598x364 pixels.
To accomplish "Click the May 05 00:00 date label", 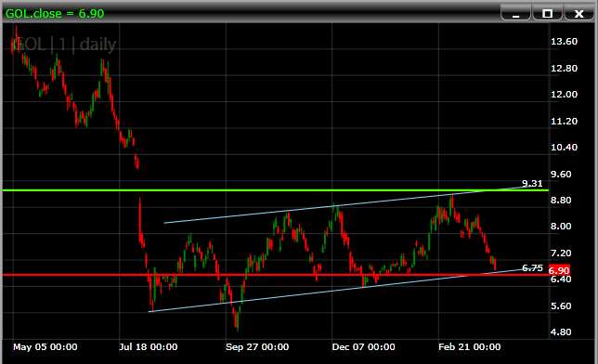I will pos(45,347).
